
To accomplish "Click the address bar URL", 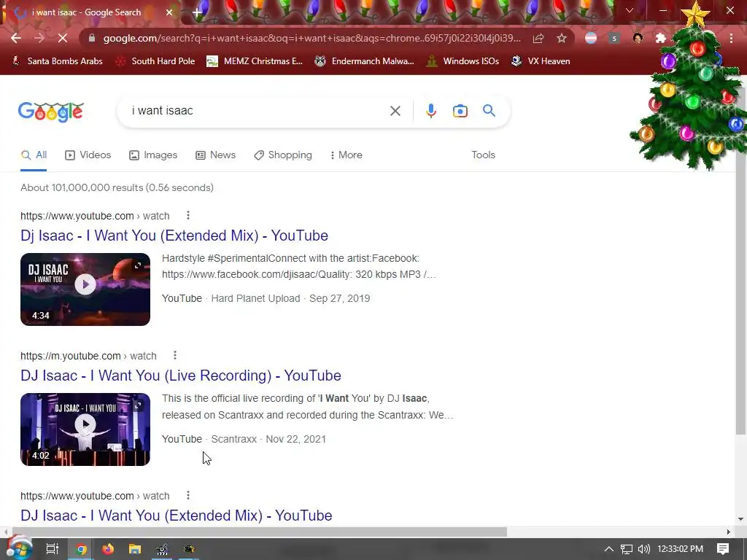I will click(311, 38).
